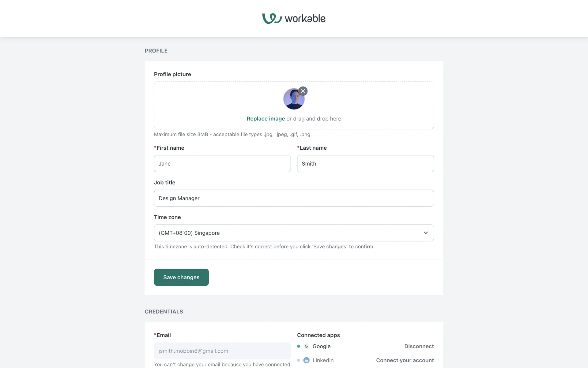Click the profile picture avatar
The image size is (588, 368).
293,99
